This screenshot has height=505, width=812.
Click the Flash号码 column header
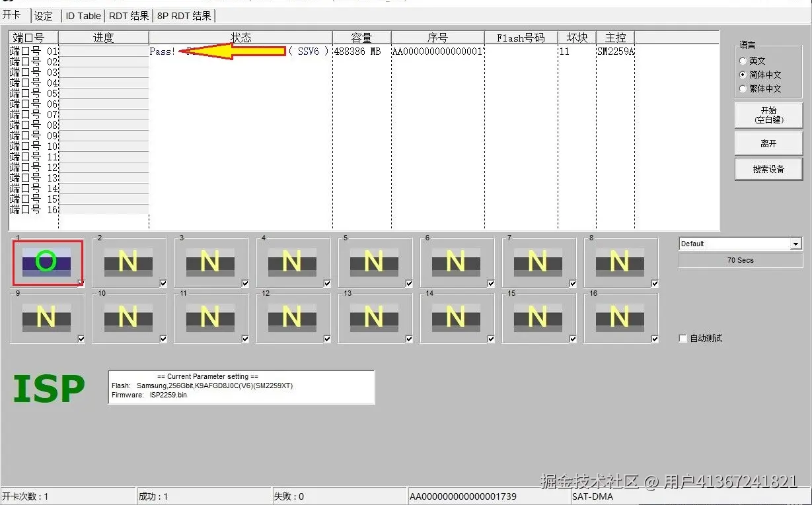click(x=521, y=38)
